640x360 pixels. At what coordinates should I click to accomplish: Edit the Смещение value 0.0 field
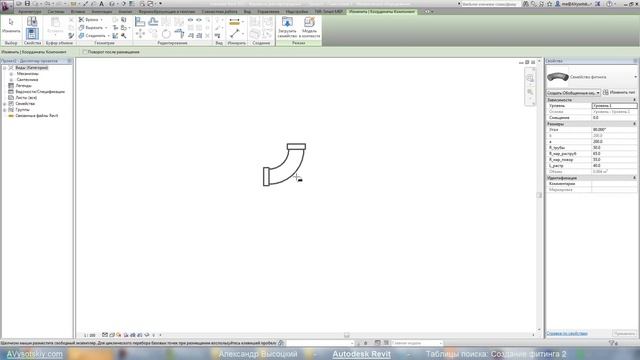pyautogui.click(x=614, y=118)
